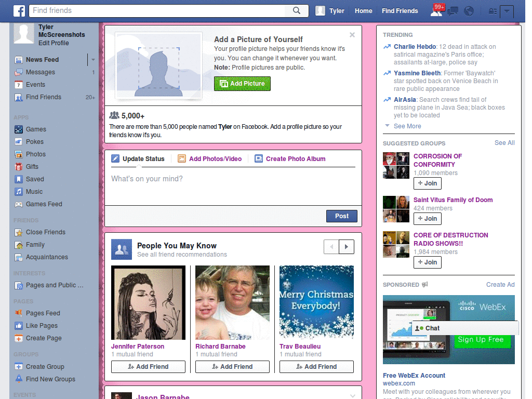Screen dimensions: 532x399
Task: Open the messages chat bubbles icon
Action: [453, 11]
